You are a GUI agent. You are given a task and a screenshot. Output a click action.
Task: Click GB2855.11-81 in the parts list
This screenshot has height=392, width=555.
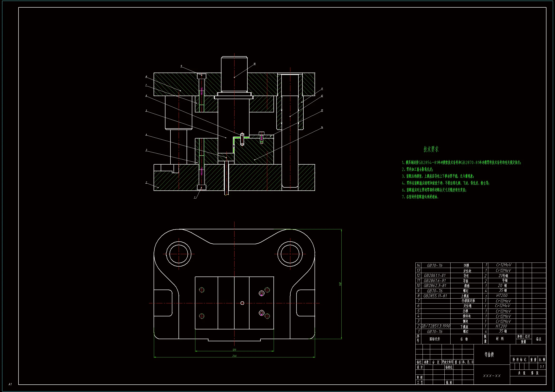(435, 296)
